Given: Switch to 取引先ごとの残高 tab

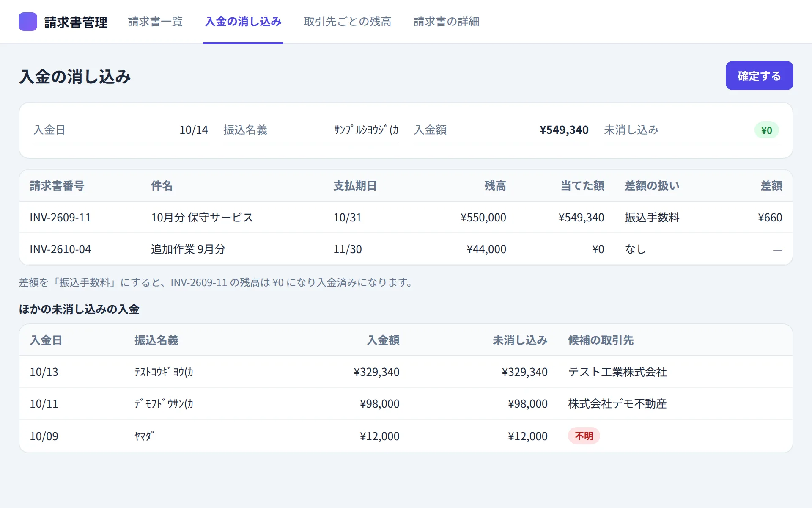Looking at the screenshot, I should [347, 22].
